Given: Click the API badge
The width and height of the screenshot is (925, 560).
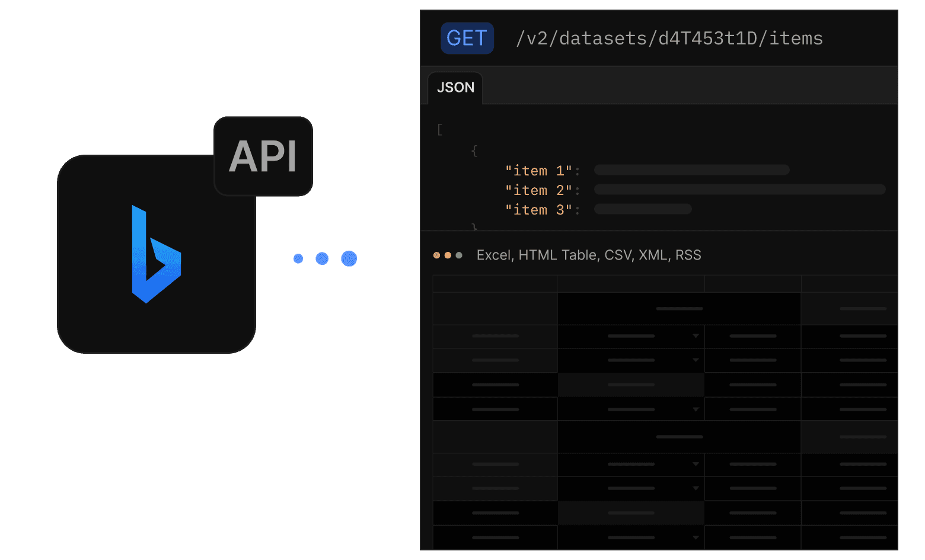Looking at the screenshot, I should click(x=263, y=156).
